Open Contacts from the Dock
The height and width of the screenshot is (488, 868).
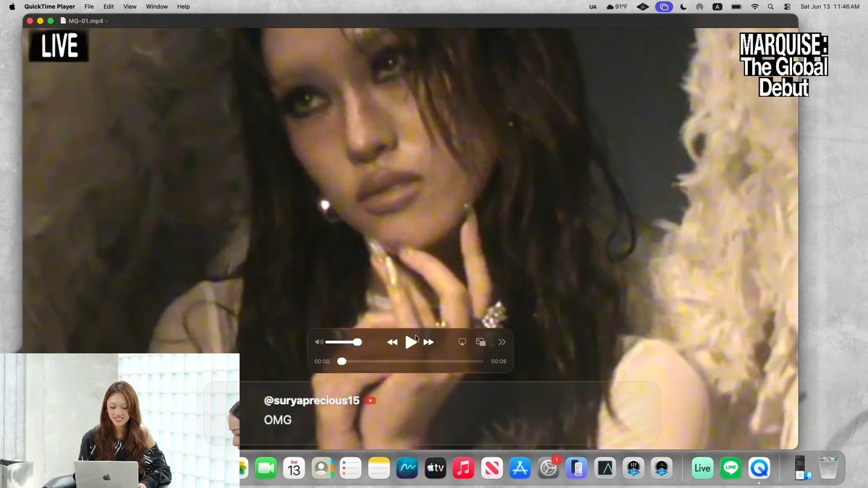(x=322, y=468)
